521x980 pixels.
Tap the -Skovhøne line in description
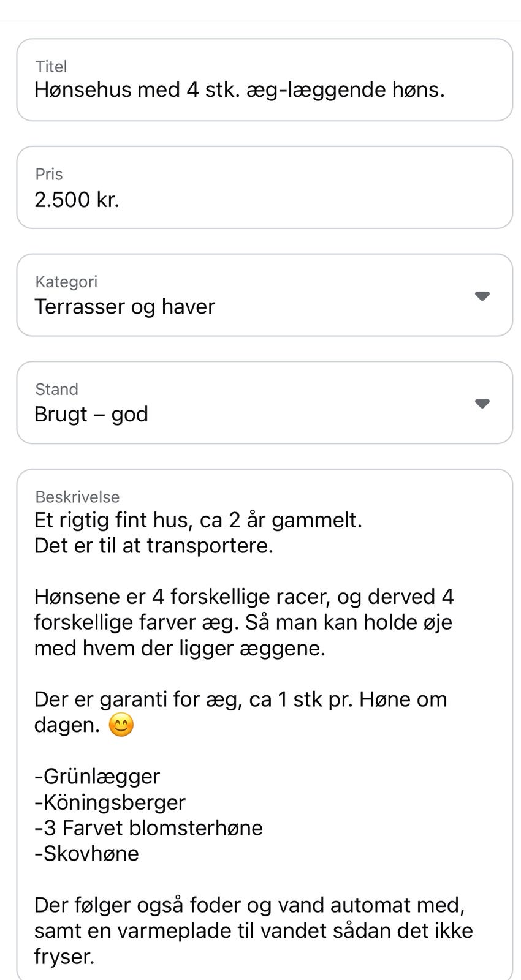tap(86, 853)
